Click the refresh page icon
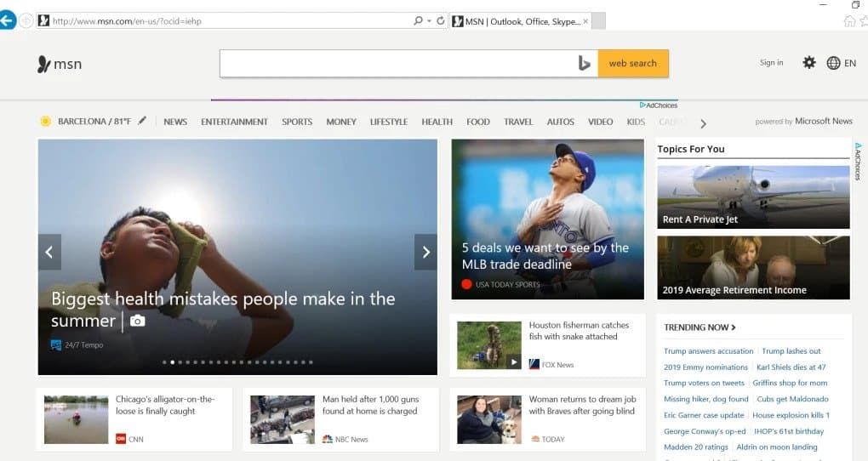 (441, 20)
